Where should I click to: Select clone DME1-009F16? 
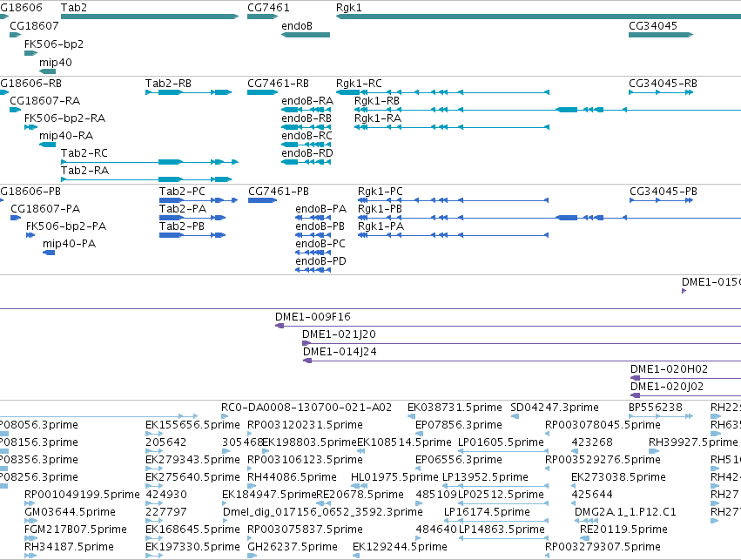[x=313, y=317]
